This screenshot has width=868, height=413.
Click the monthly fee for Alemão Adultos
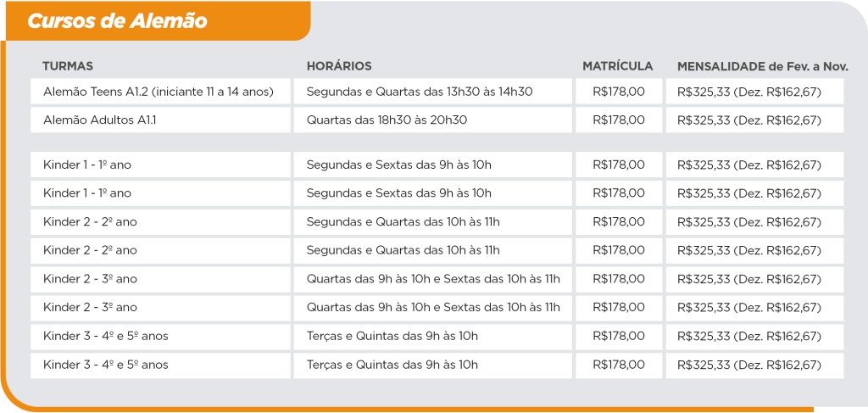pyautogui.click(x=749, y=120)
